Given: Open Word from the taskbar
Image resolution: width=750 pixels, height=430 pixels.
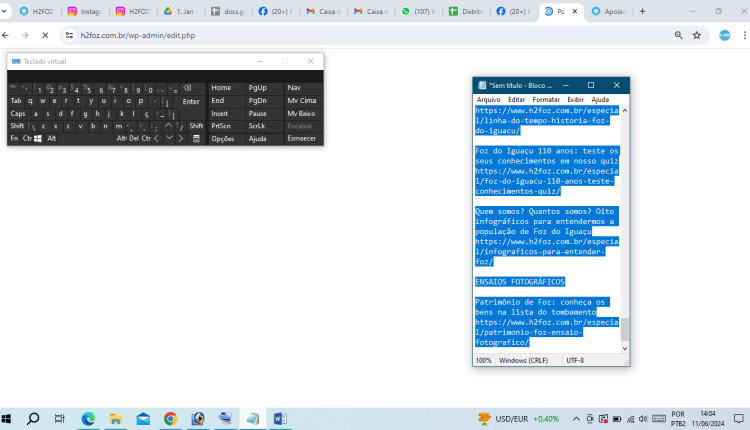Looking at the screenshot, I should click(x=279, y=418).
